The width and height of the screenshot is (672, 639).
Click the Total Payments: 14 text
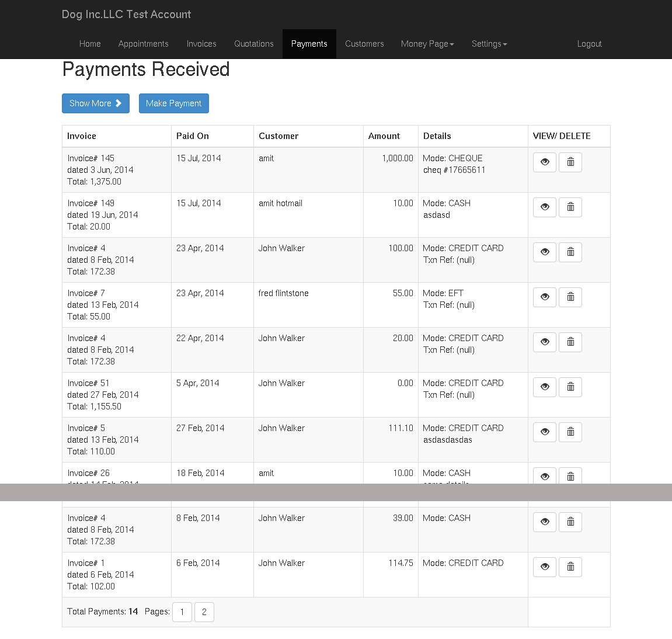tap(102, 612)
